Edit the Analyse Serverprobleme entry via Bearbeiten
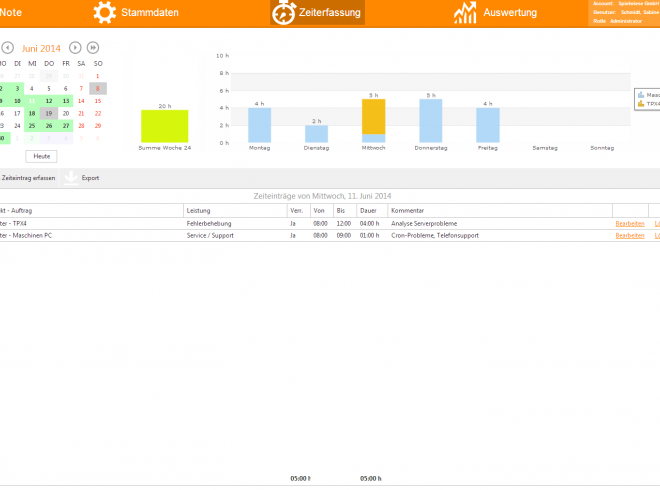Image resolution: width=660 pixels, height=490 pixels. point(629,224)
